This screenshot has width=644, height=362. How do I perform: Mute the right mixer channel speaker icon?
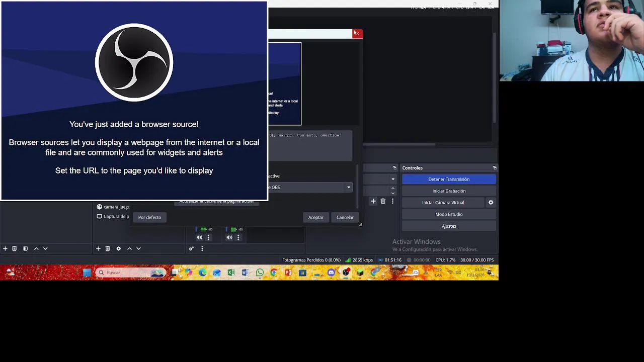229,237
